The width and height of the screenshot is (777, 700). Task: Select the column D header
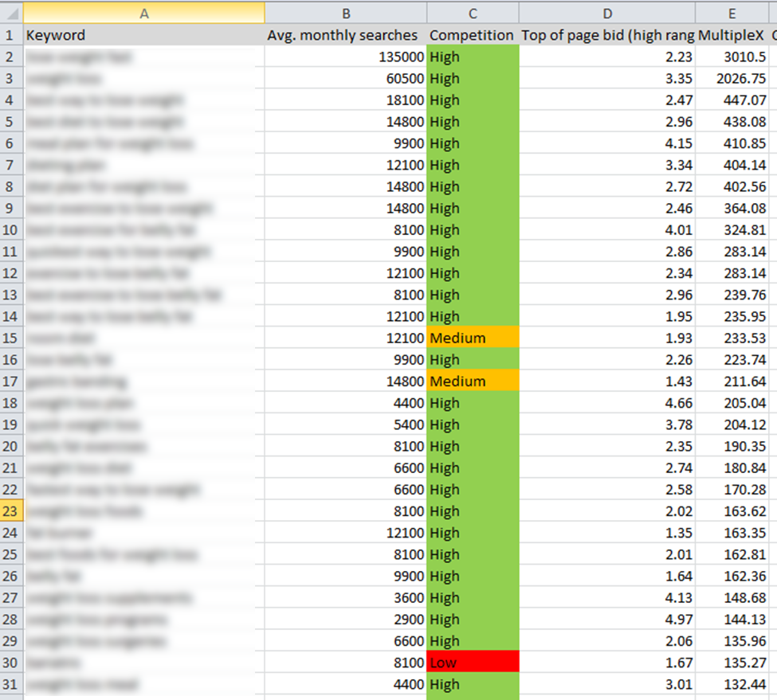(606, 12)
